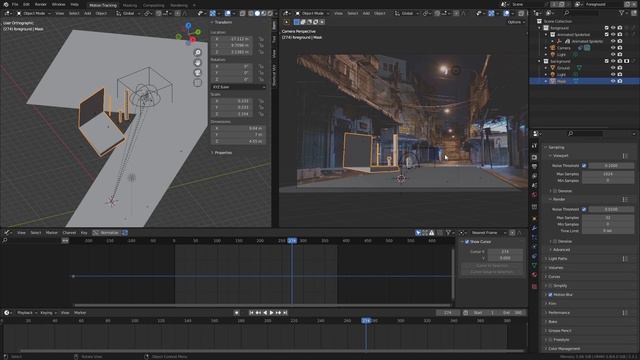Open the Marker menu in graph editor
This screenshot has width=640, height=360.
(x=51, y=233)
